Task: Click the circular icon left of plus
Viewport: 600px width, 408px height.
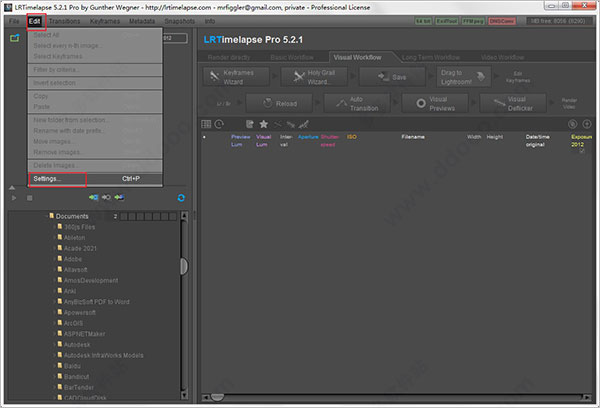Action: coord(572,124)
